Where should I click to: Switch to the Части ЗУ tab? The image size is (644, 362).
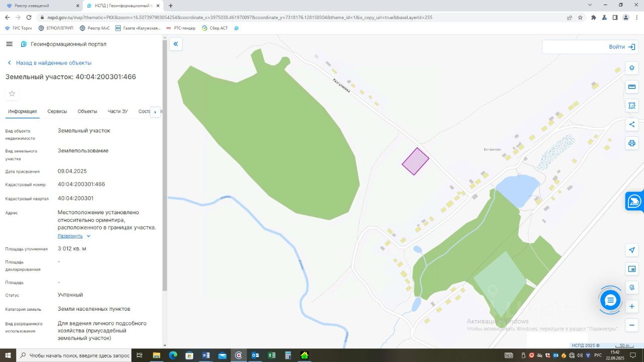tap(118, 112)
